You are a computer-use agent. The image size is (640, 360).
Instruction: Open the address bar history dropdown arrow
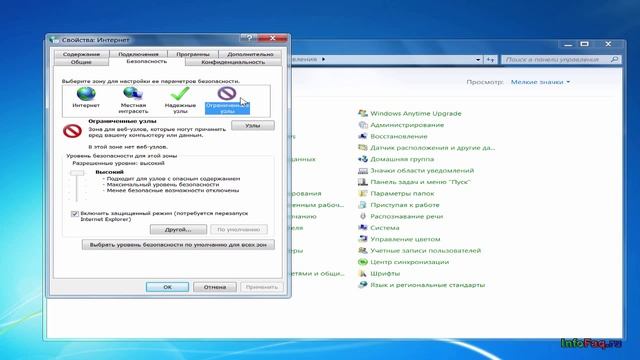[x=478, y=60]
